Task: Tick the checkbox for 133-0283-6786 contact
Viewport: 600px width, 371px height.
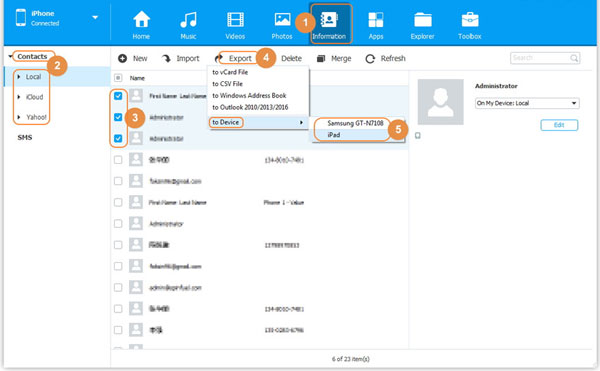Action: (x=118, y=330)
